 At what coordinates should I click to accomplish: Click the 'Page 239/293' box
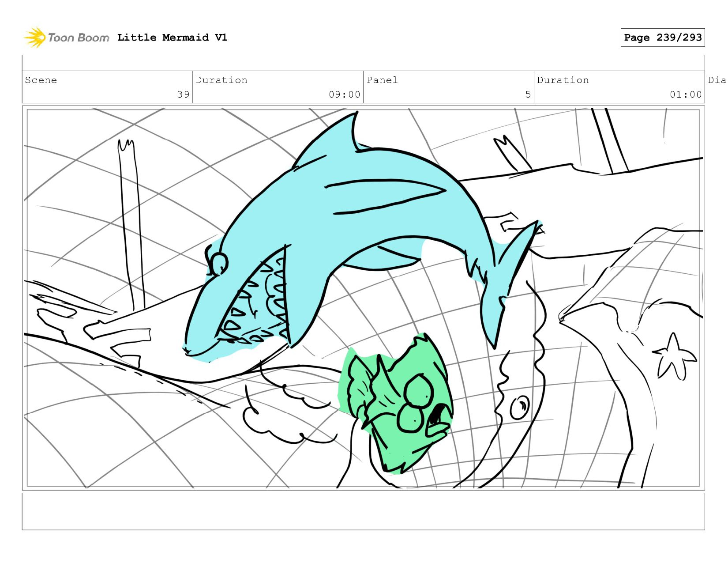click(x=663, y=38)
